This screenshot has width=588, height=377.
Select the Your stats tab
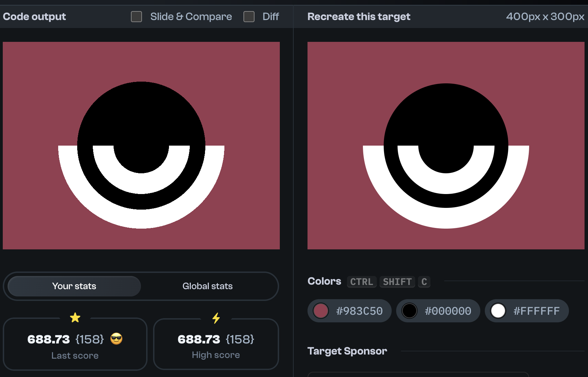click(x=74, y=286)
